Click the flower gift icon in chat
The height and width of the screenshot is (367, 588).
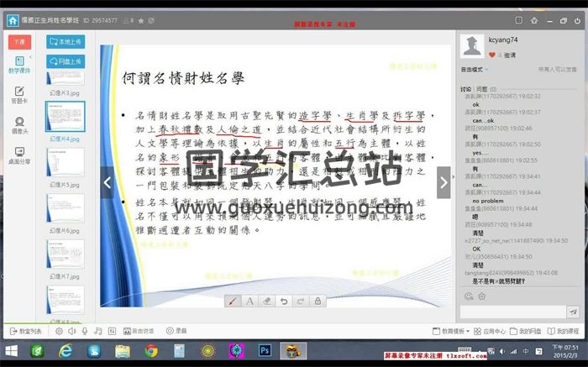click(482, 296)
